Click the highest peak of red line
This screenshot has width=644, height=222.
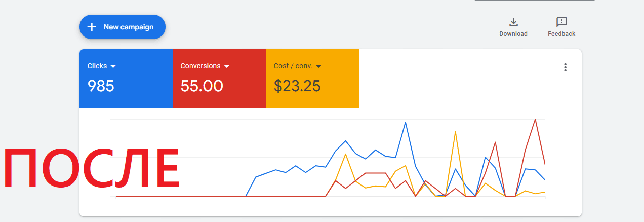[535, 120]
